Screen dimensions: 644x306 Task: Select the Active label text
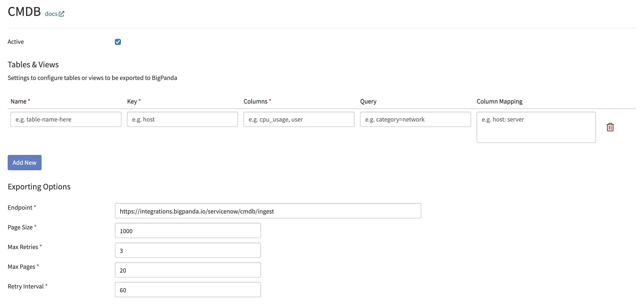[16, 42]
